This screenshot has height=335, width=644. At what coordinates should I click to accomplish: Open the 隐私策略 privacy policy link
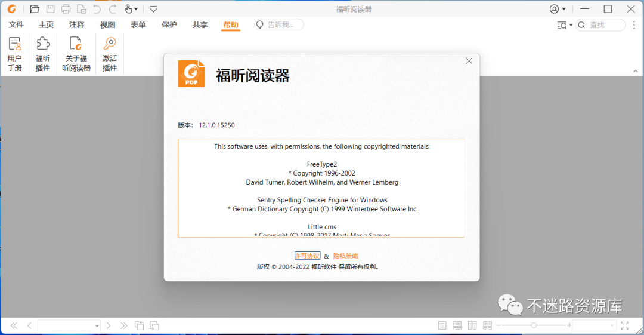346,256
